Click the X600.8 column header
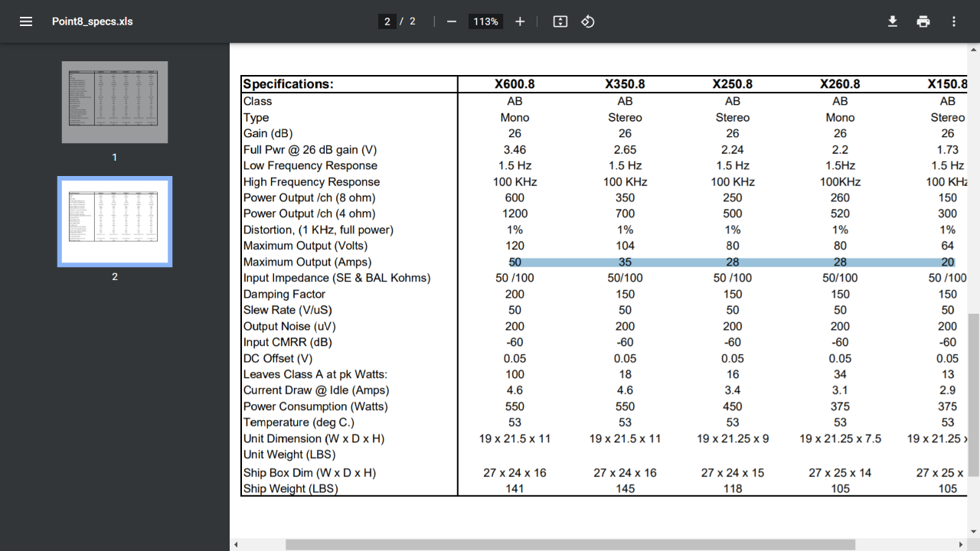Screen dimensions: 980x551 (515, 84)
